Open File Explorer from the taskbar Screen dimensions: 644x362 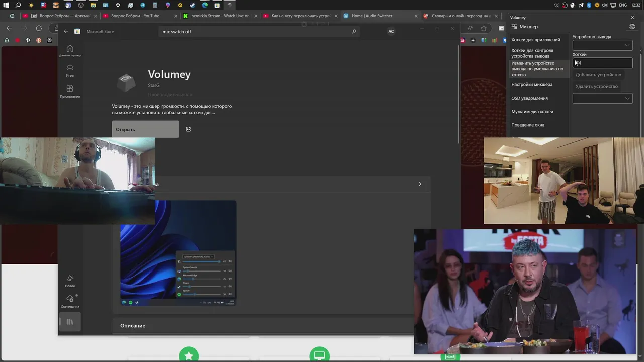[93, 5]
